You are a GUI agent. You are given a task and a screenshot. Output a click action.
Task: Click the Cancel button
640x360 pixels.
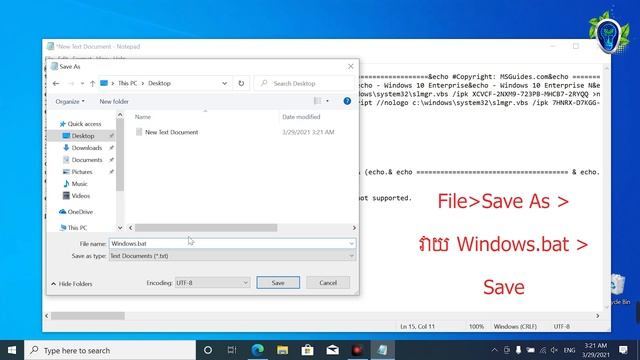click(x=328, y=282)
